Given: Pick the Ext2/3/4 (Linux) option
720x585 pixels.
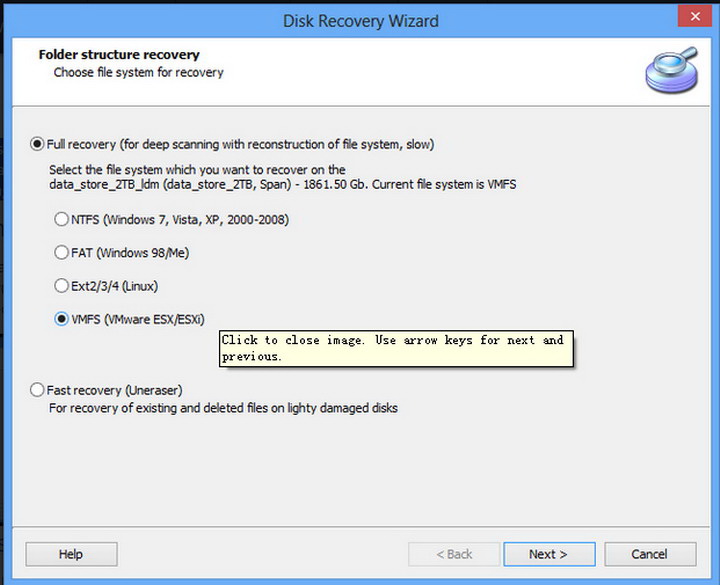Looking at the screenshot, I should coord(62,286).
